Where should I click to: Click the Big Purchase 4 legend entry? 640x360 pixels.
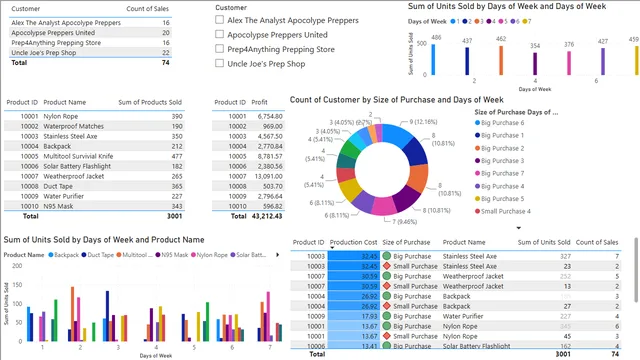point(500,186)
